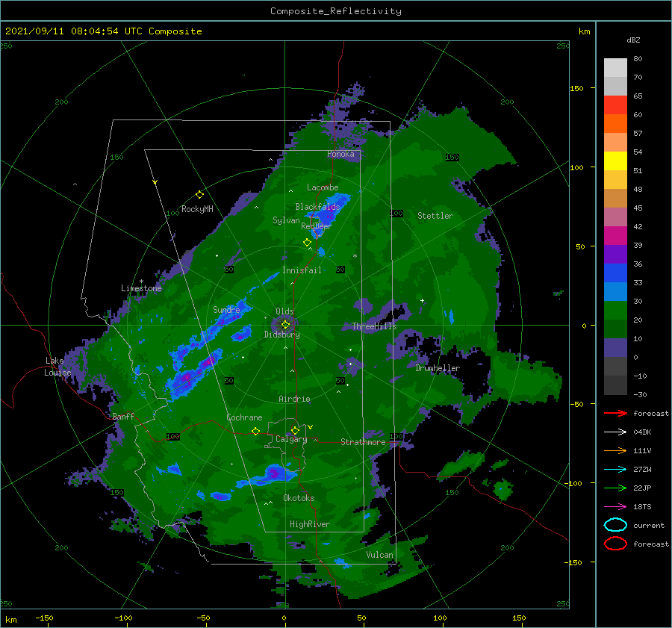Select the Lacombe town label
The image size is (672, 628).
pyautogui.click(x=323, y=187)
